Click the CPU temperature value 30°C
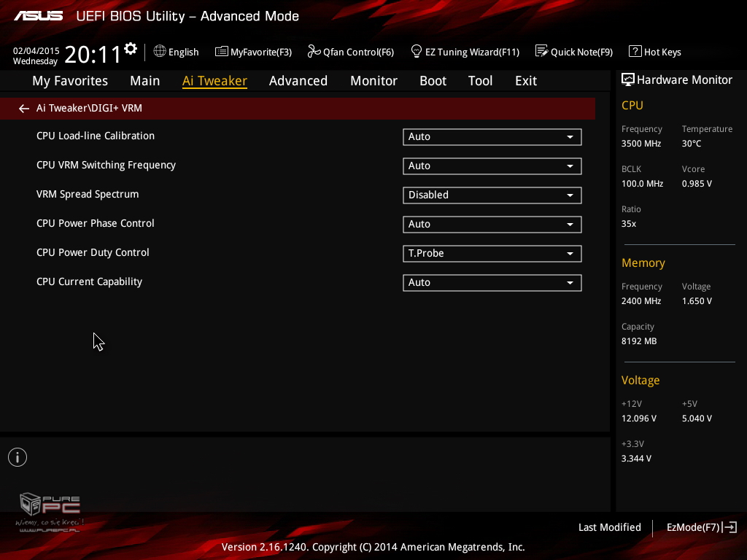This screenshot has width=747, height=560. click(x=692, y=144)
